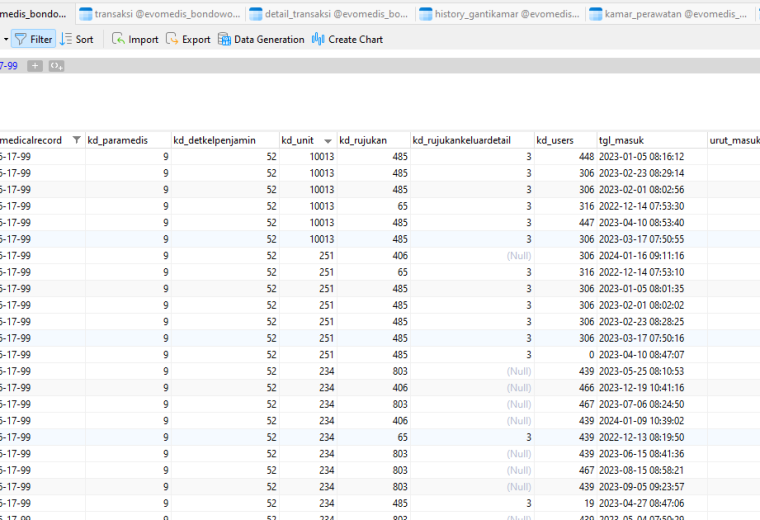Click the 7-99 filter value link
This screenshot has height=520, width=760.
9,66
